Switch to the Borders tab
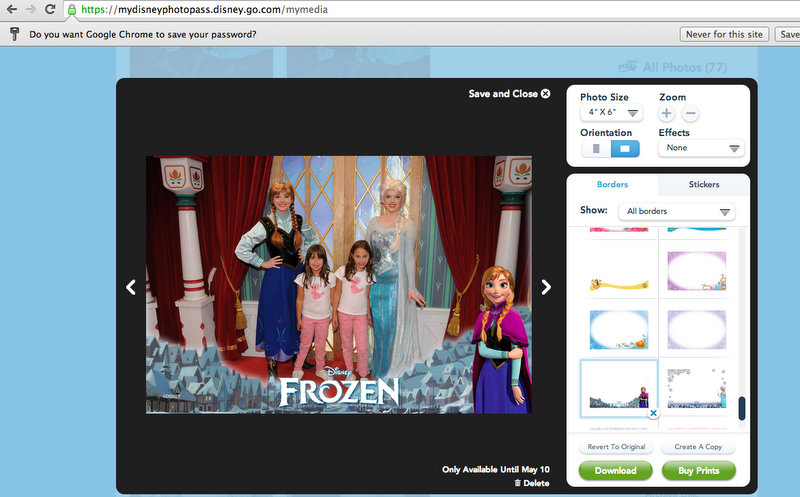800x497 pixels. pos(612,184)
